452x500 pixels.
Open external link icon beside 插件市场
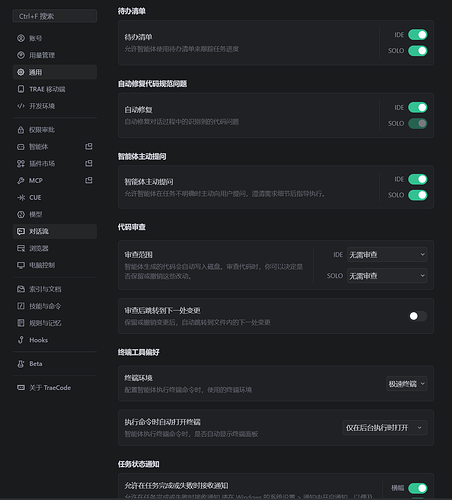tap(89, 163)
